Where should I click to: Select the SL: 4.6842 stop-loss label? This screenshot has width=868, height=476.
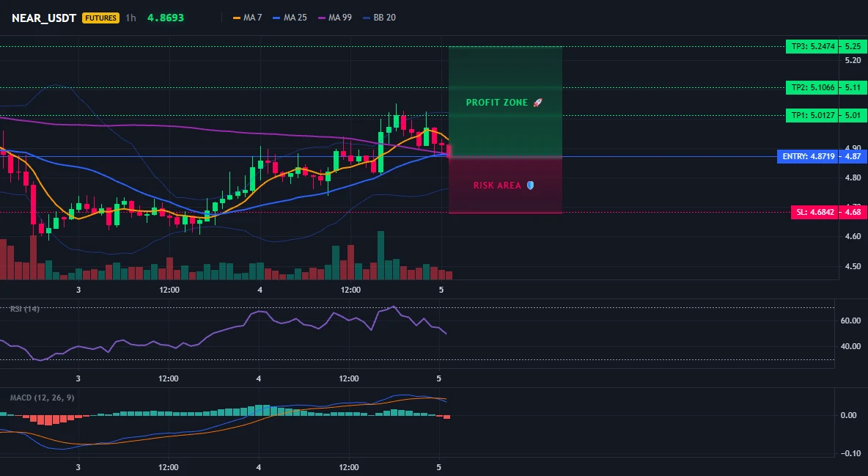click(815, 212)
